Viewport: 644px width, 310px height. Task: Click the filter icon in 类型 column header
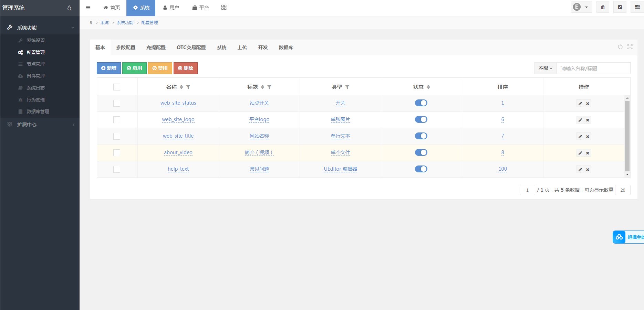(x=347, y=87)
